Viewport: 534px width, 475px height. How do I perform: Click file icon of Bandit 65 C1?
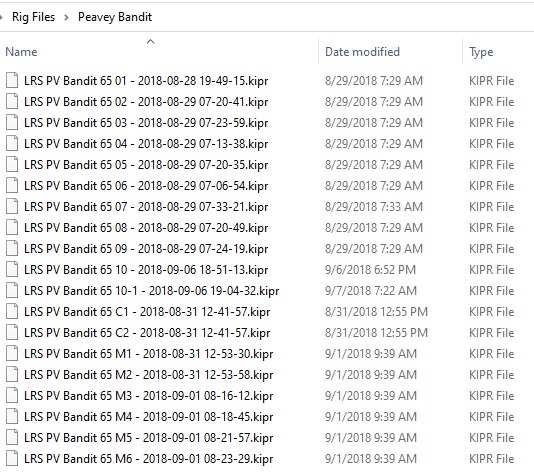point(12,312)
